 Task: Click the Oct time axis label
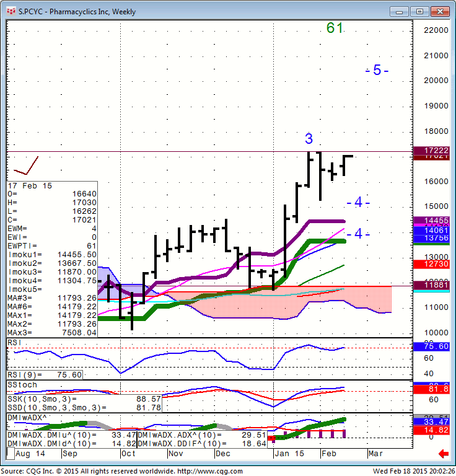tap(128, 454)
